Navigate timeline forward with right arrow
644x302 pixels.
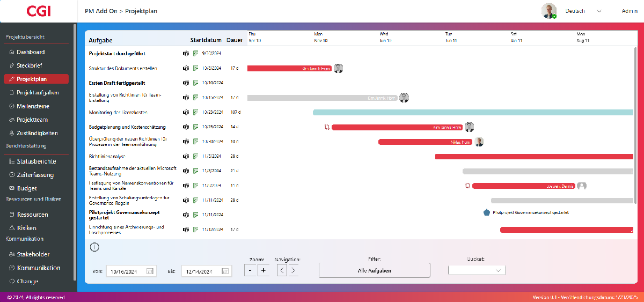point(293,270)
